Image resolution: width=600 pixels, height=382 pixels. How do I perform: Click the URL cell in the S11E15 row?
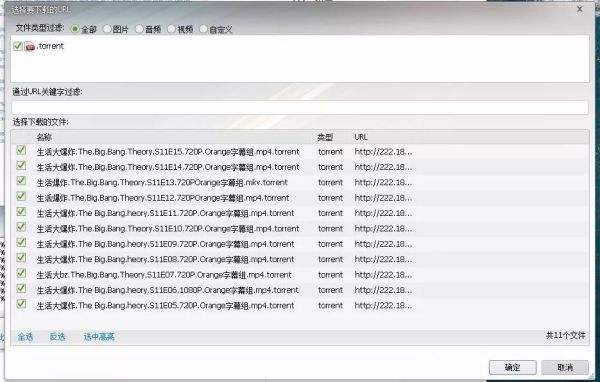[x=383, y=152]
